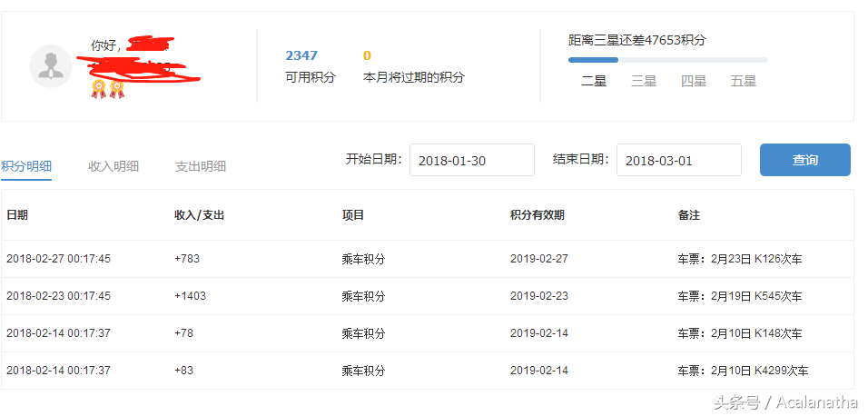This screenshot has height=416, width=868.
Task: Select the +1403 points row for K545
Action: pyautogui.click(x=427, y=296)
